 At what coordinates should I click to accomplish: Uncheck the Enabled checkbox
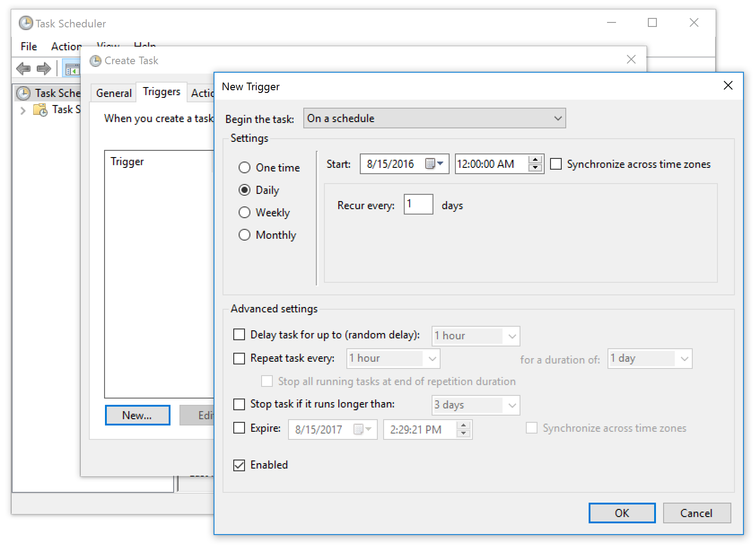tap(239, 465)
